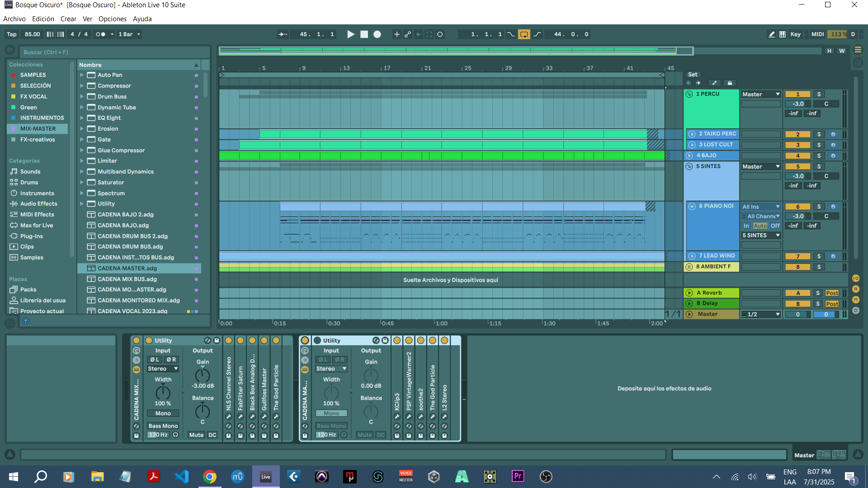
Task: Expand the Glue Compressor folder
Action: pyautogui.click(x=82, y=150)
